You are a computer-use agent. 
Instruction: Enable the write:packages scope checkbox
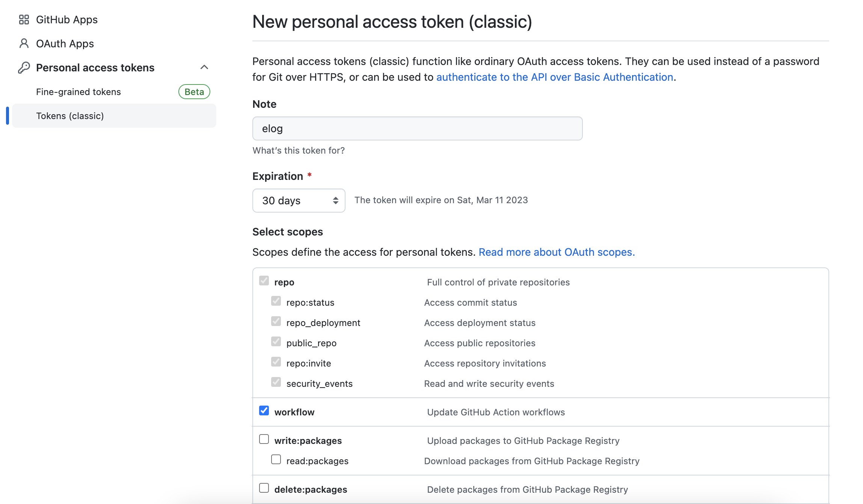(x=264, y=439)
